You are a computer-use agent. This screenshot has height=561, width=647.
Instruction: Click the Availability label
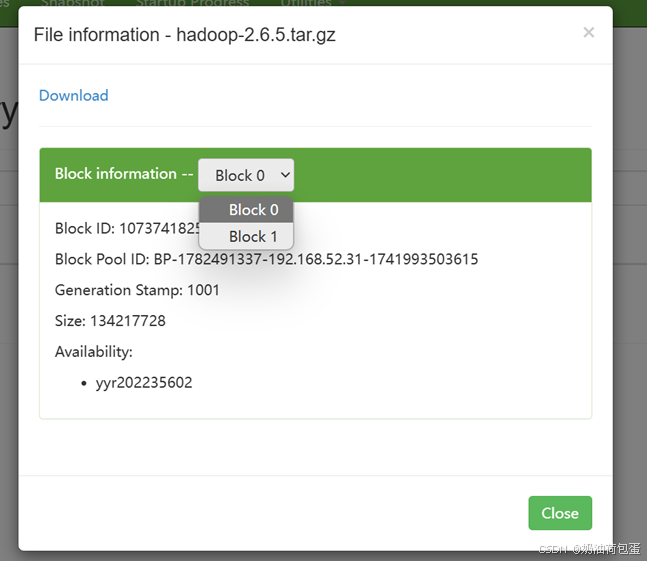(94, 352)
